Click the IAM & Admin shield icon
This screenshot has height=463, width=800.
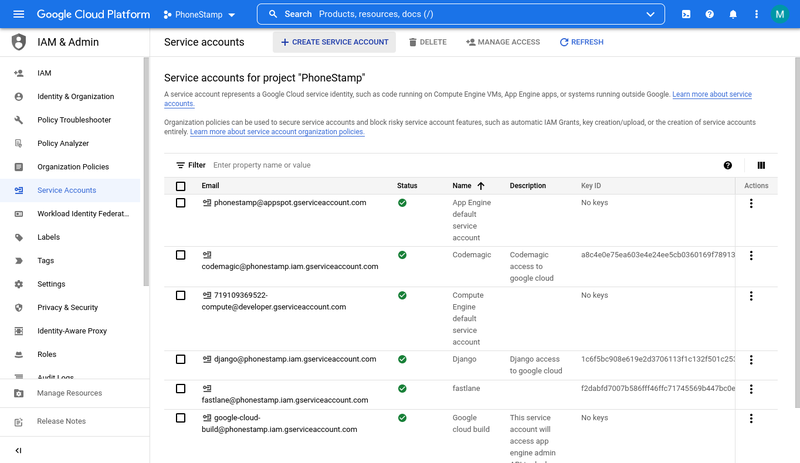(19, 42)
